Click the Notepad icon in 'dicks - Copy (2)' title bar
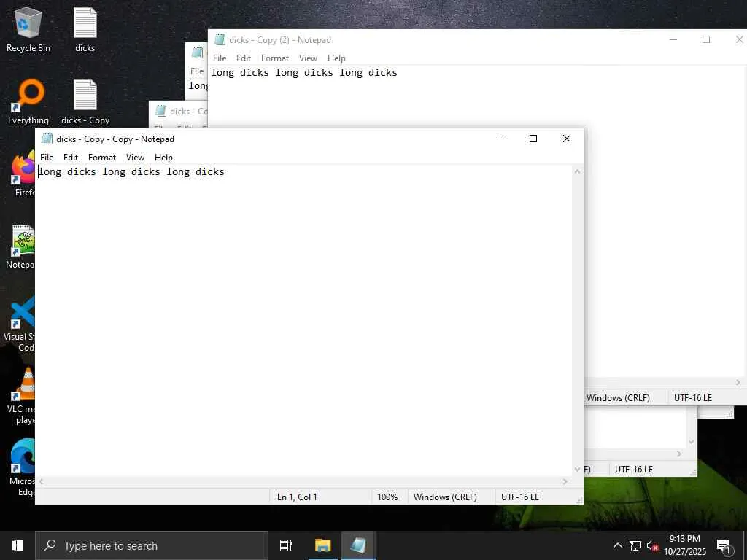 220,39
